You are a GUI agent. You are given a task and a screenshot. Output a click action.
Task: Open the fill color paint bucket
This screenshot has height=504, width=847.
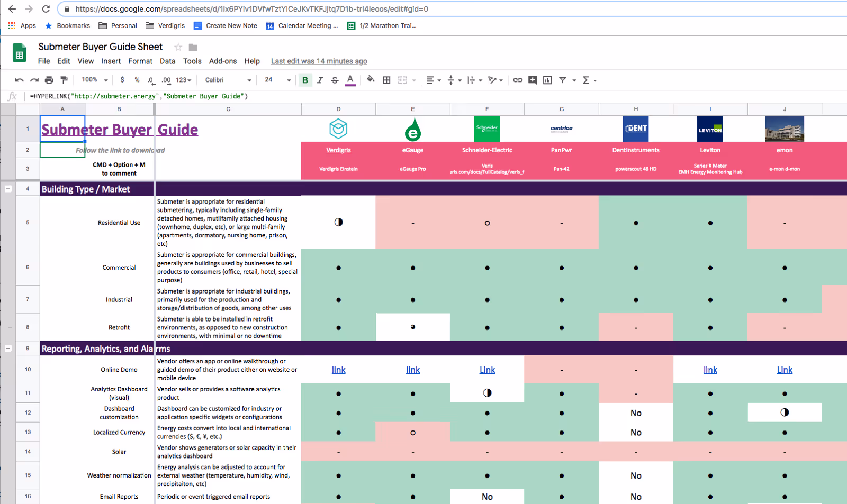pyautogui.click(x=371, y=80)
